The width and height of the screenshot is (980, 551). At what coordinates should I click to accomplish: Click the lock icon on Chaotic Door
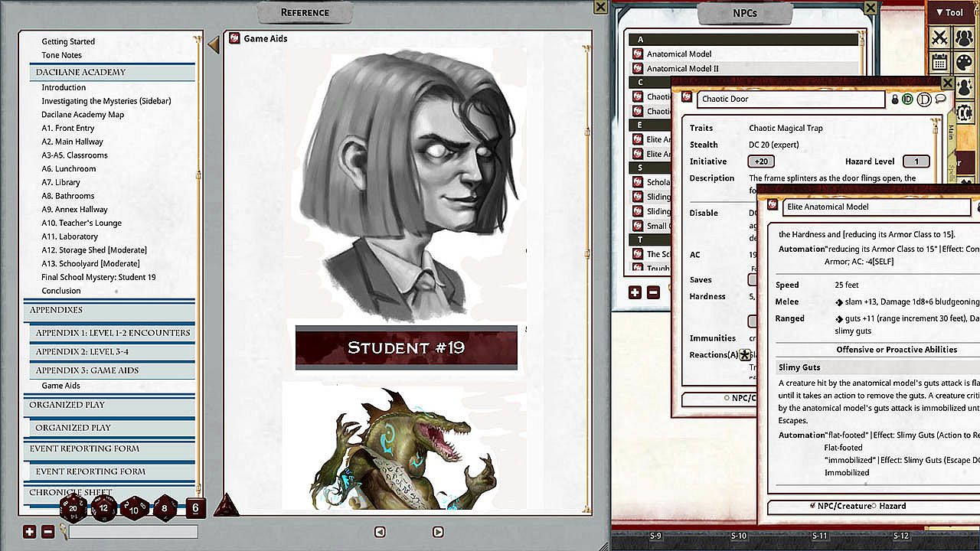pos(894,99)
